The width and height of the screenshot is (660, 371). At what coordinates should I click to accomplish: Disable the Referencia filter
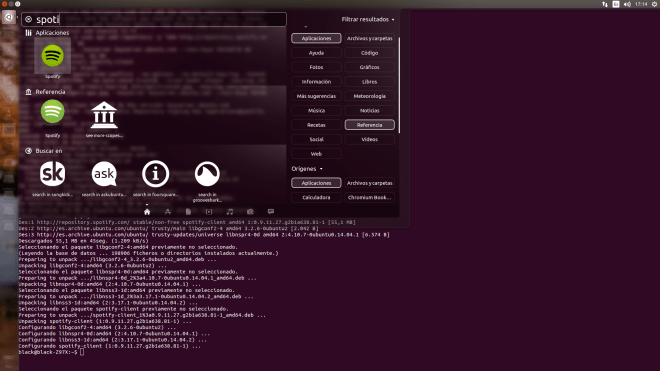pos(370,125)
